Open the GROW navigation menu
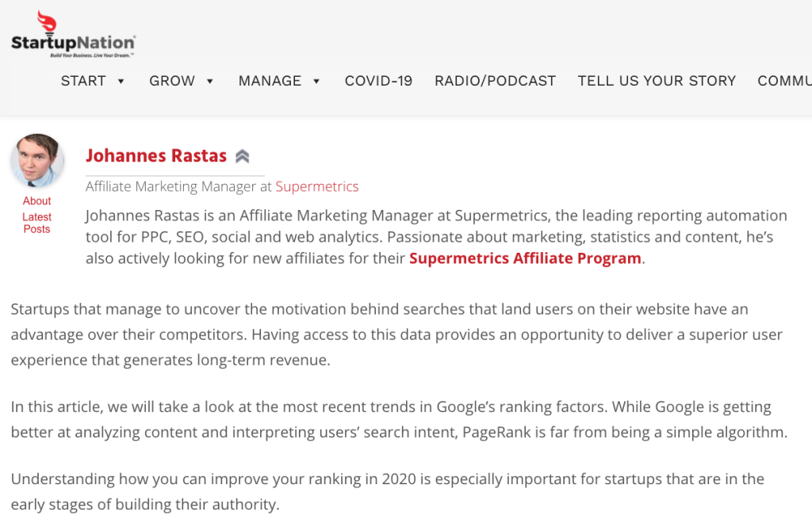 coord(172,81)
